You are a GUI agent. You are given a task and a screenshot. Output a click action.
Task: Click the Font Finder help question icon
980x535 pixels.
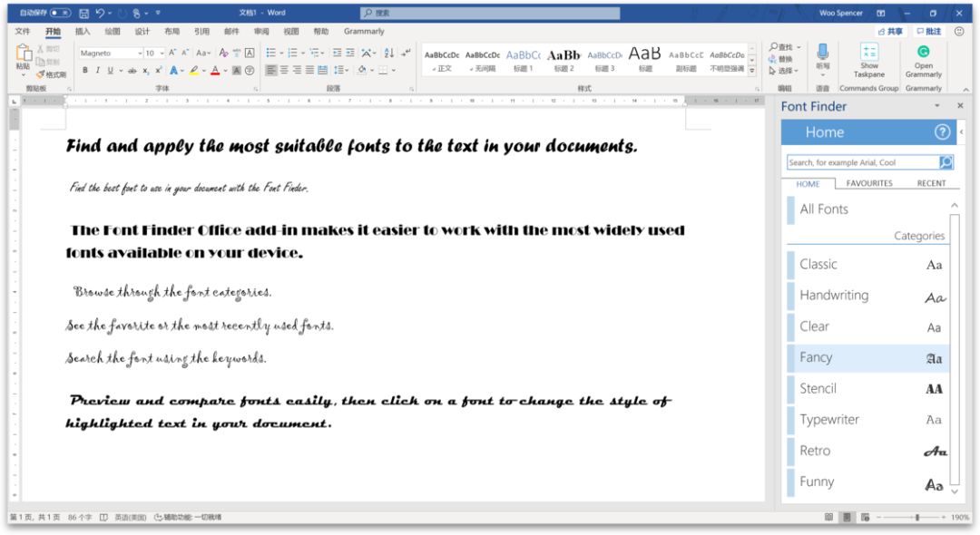pyautogui.click(x=942, y=131)
